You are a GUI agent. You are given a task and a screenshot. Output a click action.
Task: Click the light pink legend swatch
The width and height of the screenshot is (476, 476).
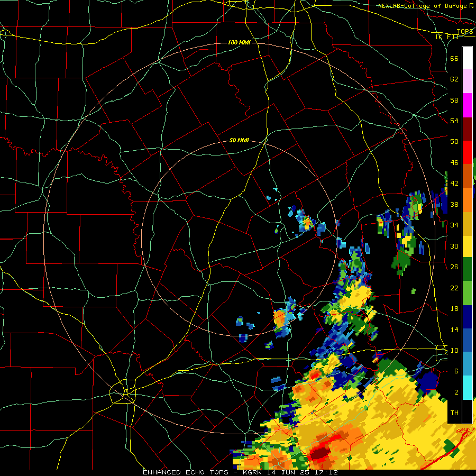pyautogui.click(x=467, y=81)
